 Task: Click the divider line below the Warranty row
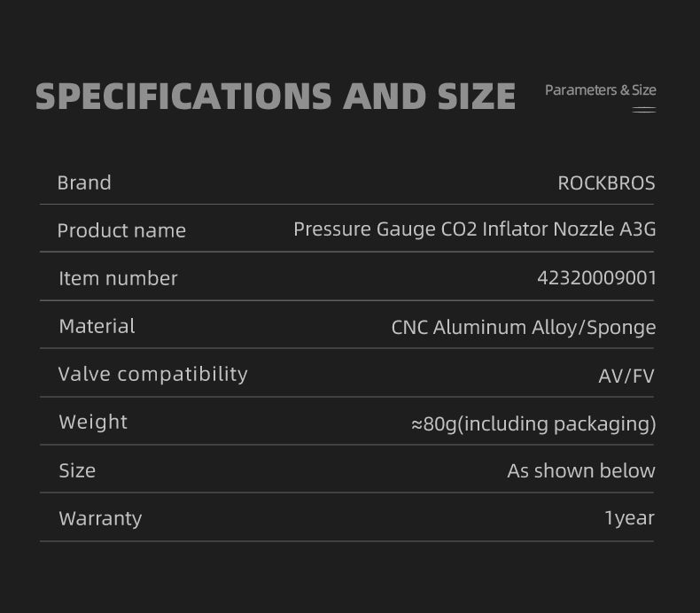pos(346,541)
